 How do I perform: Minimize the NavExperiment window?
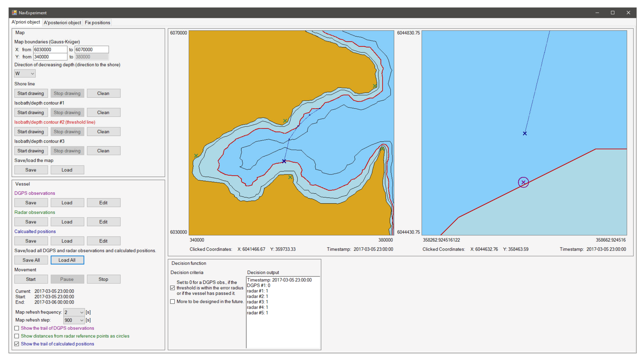point(597,13)
